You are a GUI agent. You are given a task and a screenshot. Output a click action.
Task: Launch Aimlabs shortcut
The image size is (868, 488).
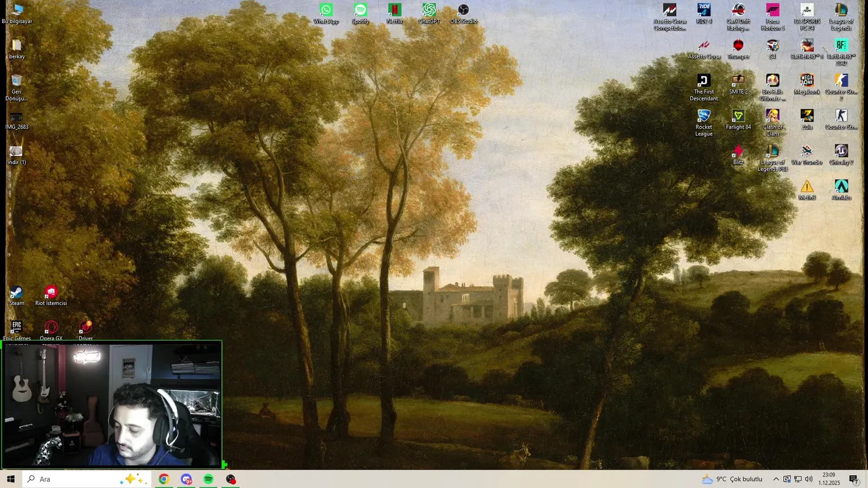841,190
